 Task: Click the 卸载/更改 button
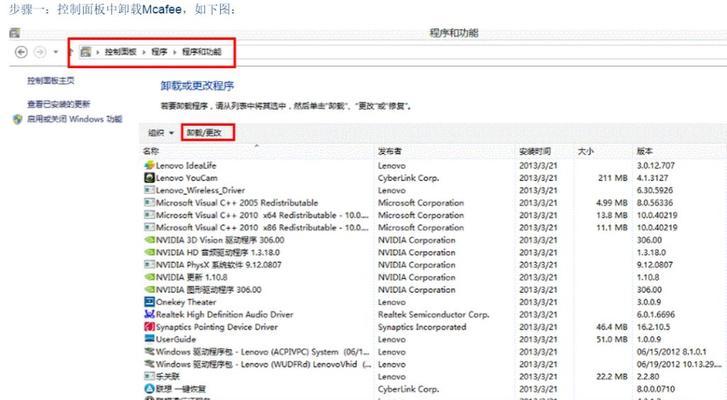pyautogui.click(x=204, y=133)
